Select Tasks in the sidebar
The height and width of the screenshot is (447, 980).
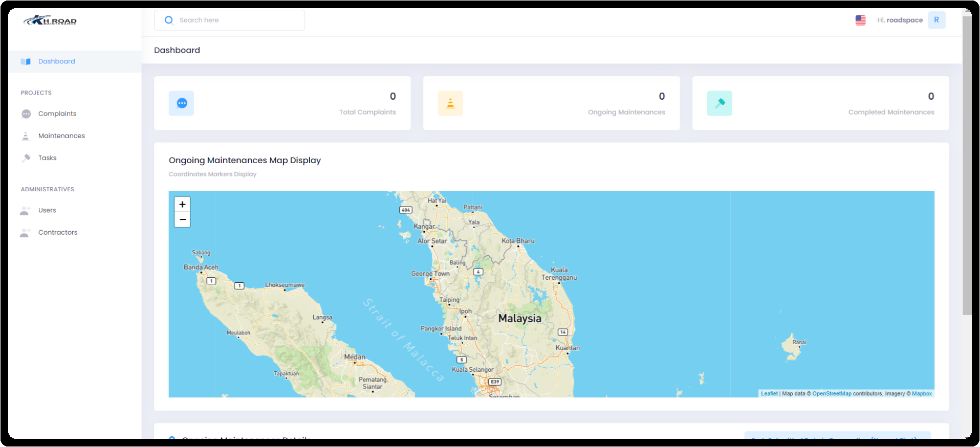click(x=47, y=158)
